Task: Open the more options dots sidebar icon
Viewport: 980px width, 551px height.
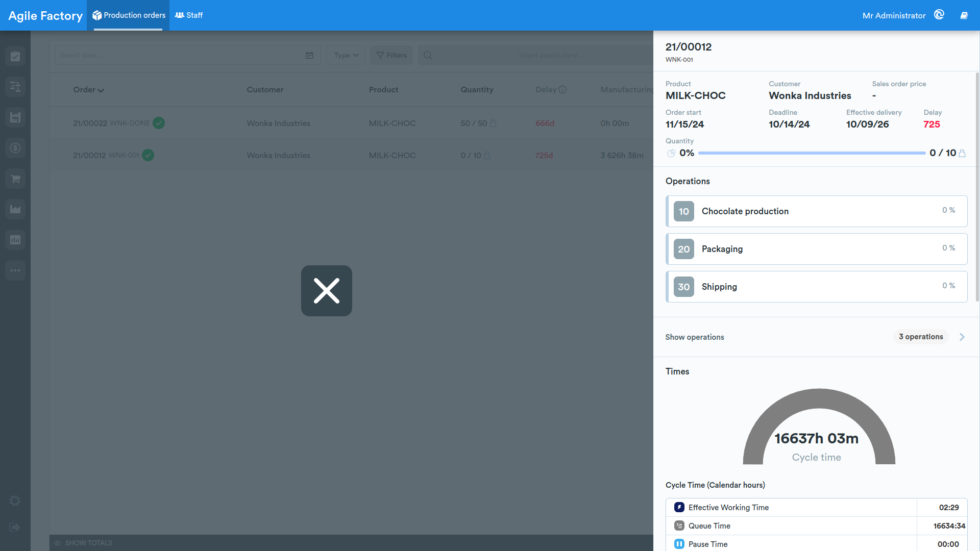Action: 15,270
